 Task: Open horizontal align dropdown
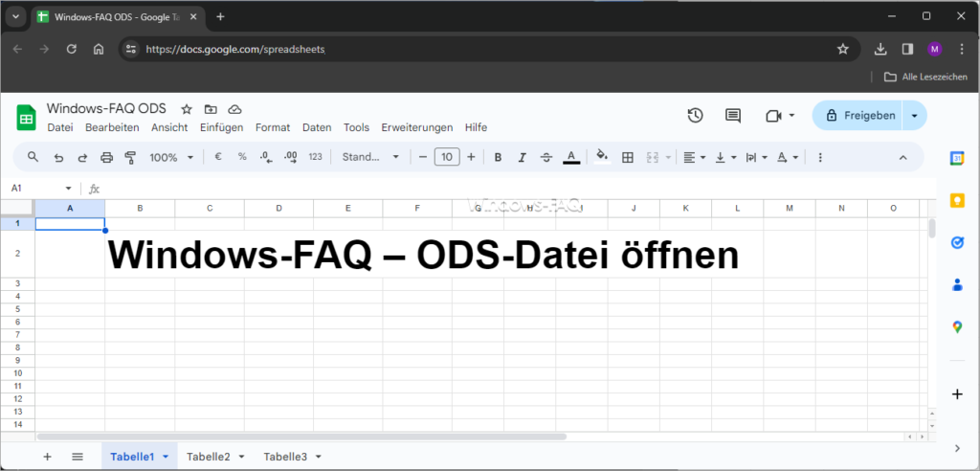coord(695,158)
